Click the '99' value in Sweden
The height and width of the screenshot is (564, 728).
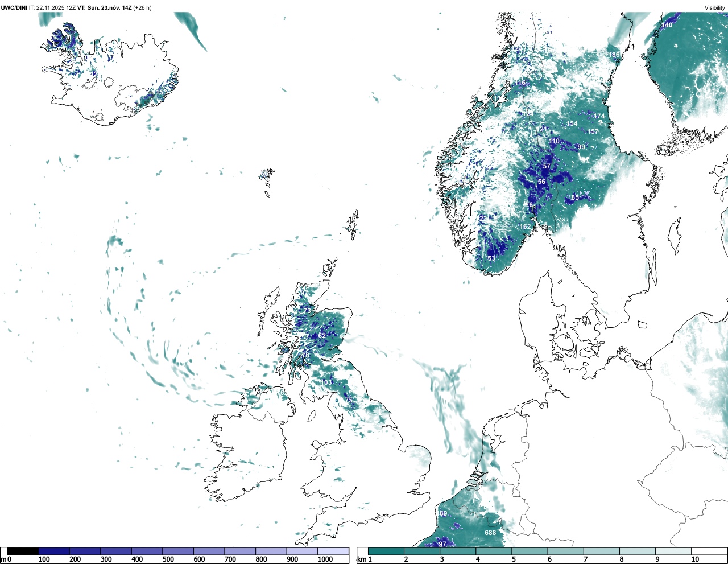(x=581, y=147)
